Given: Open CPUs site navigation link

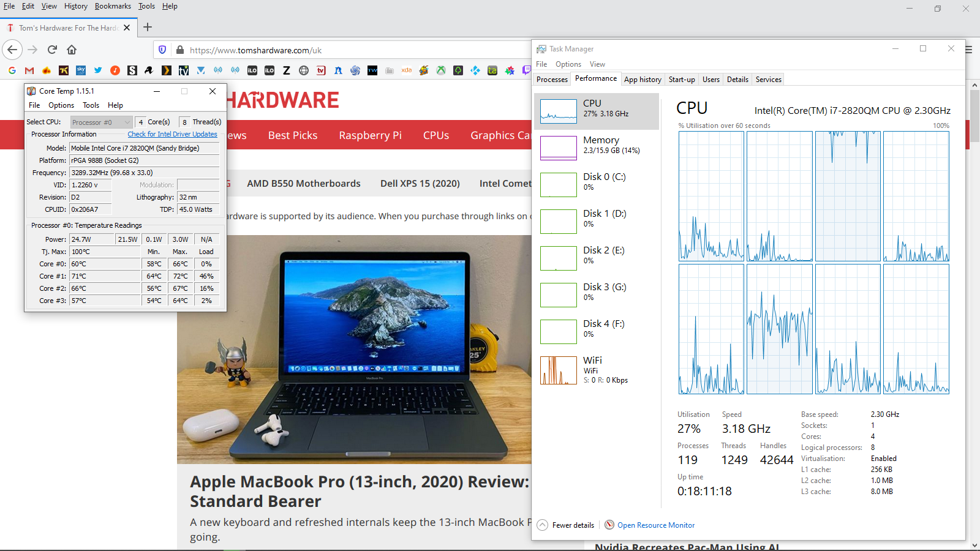Looking at the screenshot, I should pyautogui.click(x=436, y=135).
